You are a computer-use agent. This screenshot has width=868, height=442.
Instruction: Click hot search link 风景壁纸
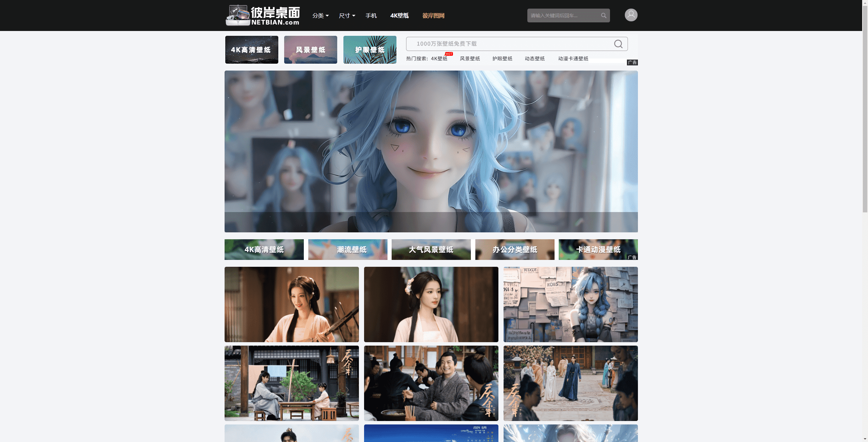click(x=470, y=59)
